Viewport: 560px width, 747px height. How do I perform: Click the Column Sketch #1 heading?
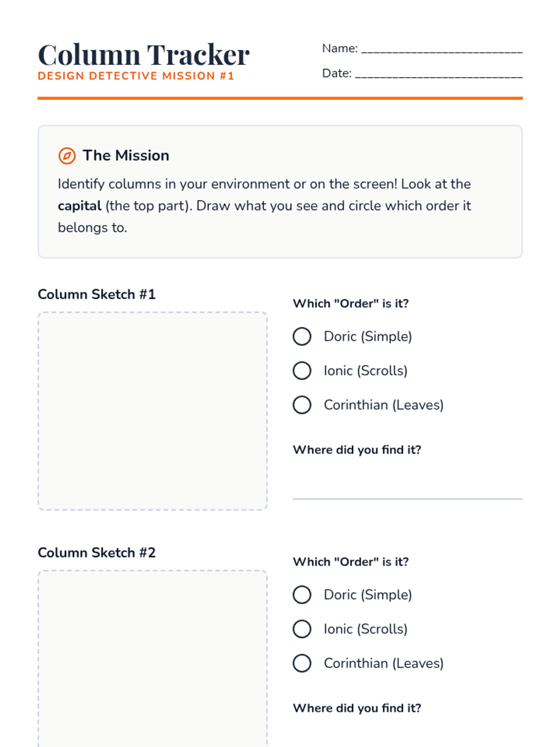97,295
